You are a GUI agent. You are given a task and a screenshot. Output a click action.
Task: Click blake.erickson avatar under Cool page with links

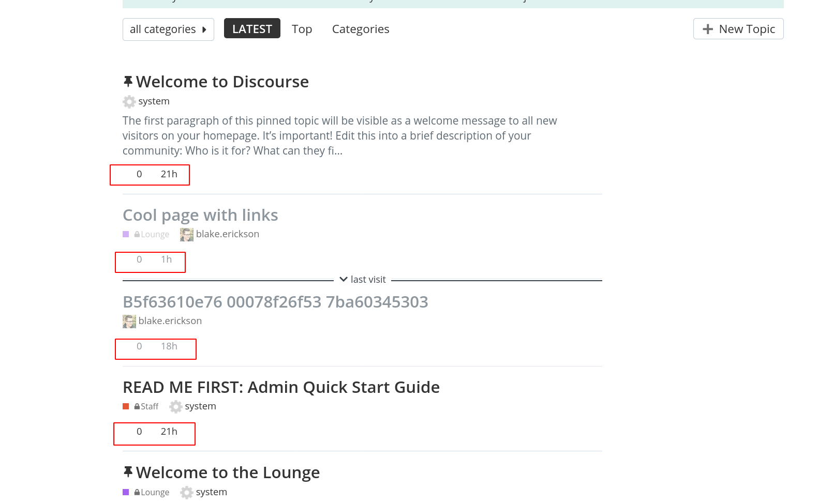point(187,235)
